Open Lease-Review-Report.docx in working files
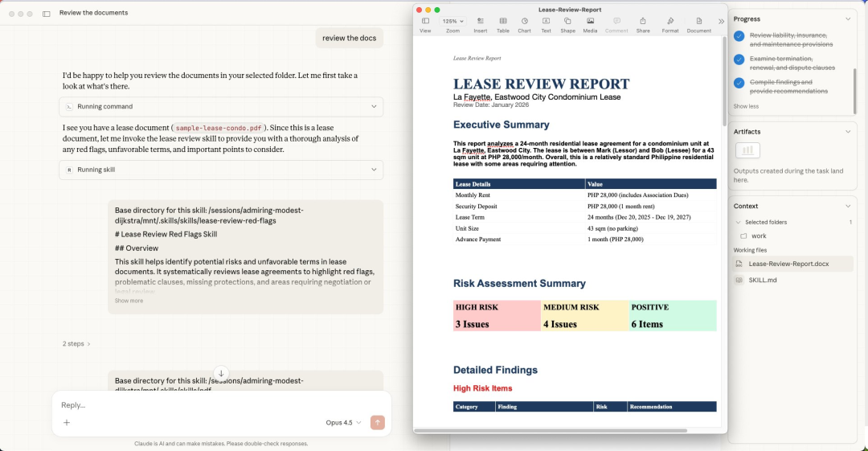The image size is (868, 451). (x=788, y=264)
